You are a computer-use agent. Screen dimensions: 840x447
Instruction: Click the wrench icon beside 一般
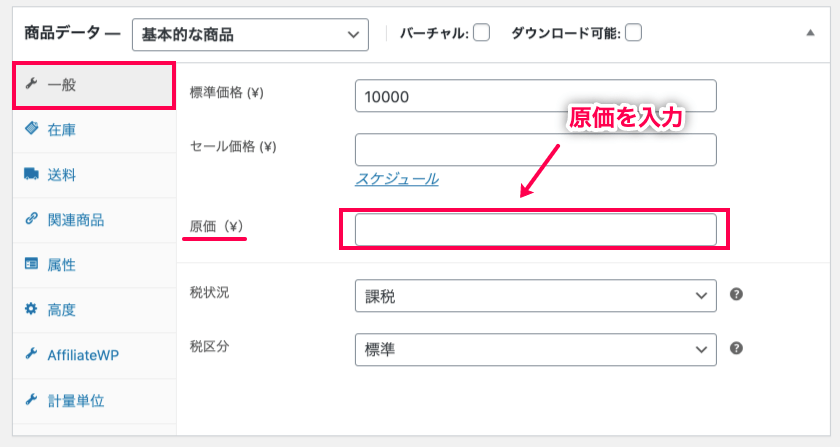(x=31, y=84)
